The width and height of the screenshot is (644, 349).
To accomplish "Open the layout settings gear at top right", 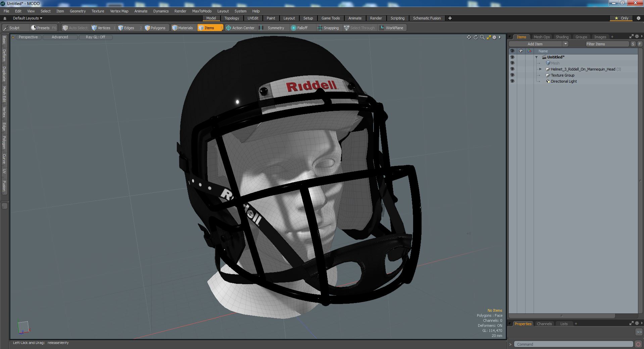I will click(x=639, y=18).
